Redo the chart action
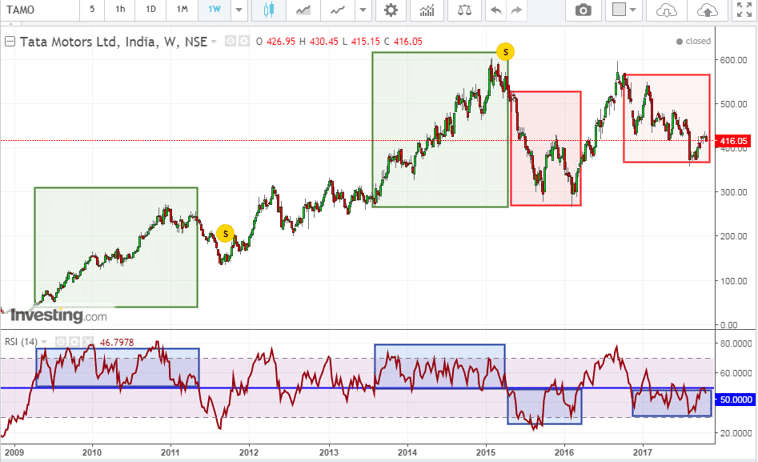Image resolution: width=758 pixels, height=462 pixels. pyautogui.click(x=516, y=10)
